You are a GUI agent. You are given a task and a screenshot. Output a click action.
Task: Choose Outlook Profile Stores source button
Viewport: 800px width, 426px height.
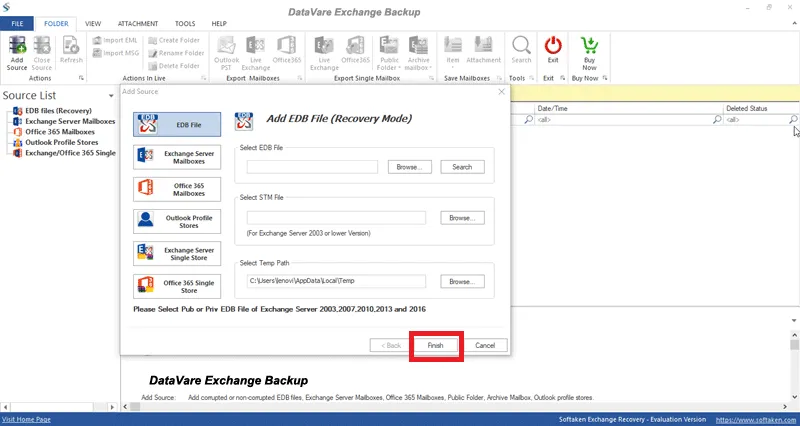pos(177,221)
